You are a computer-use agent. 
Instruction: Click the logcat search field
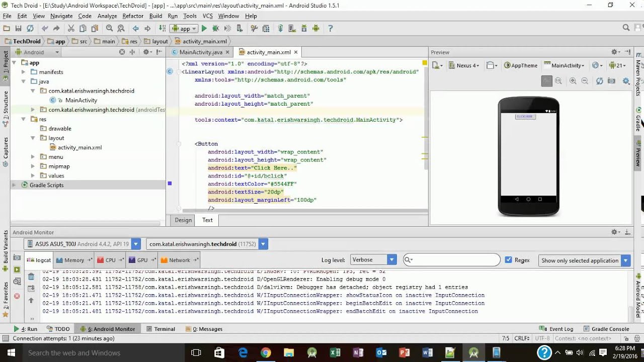452,260
